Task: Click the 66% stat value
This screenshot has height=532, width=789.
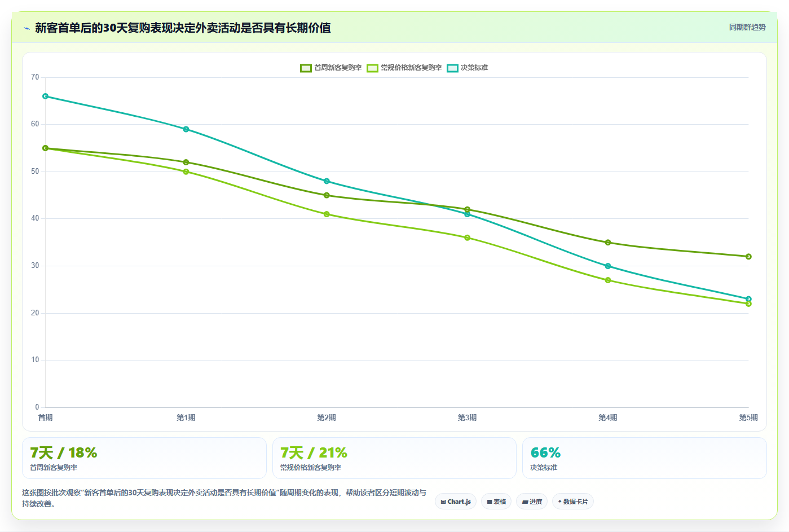Action: [545, 453]
